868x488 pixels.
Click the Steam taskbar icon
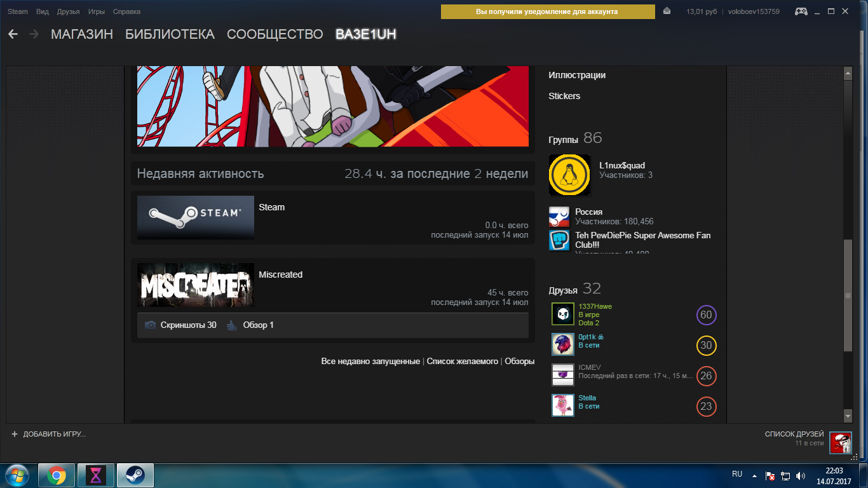coord(135,475)
